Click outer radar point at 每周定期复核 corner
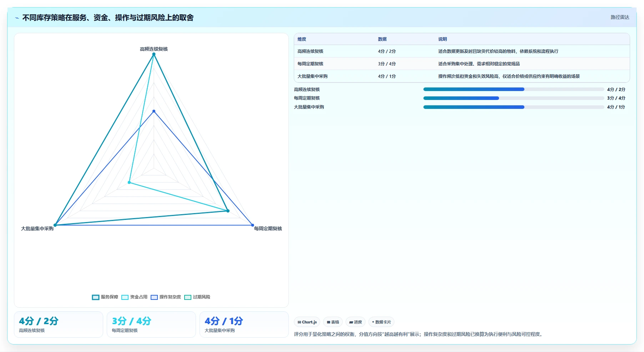This screenshot has width=644, height=352. (252, 225)
